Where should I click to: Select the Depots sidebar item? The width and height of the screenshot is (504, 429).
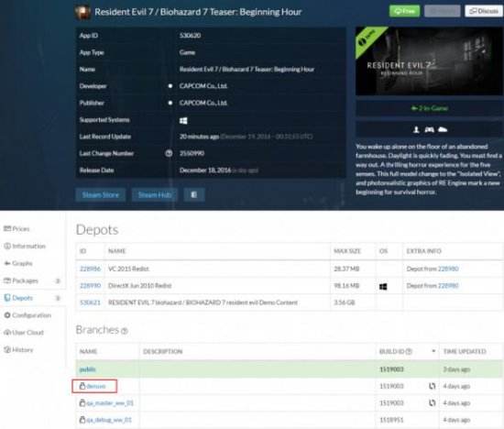31,298
